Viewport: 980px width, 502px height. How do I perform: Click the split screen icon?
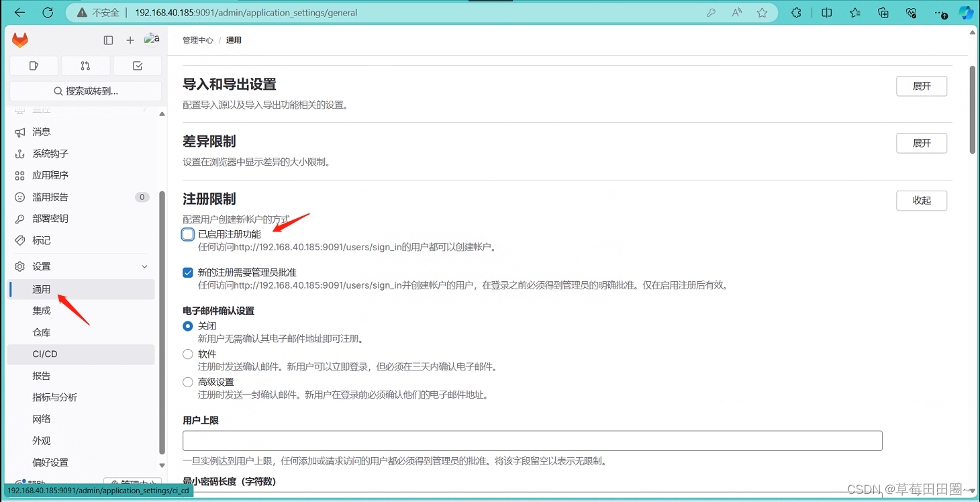[x=826, y=13]
